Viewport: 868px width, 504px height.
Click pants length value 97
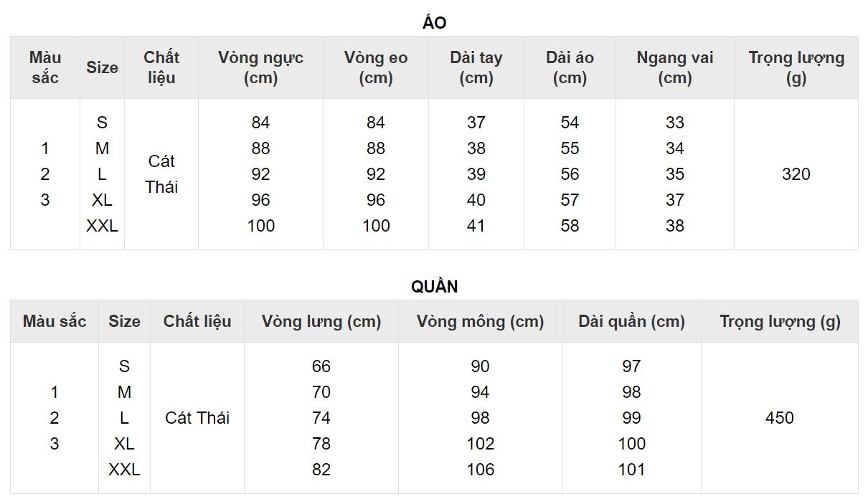point(631,366)
